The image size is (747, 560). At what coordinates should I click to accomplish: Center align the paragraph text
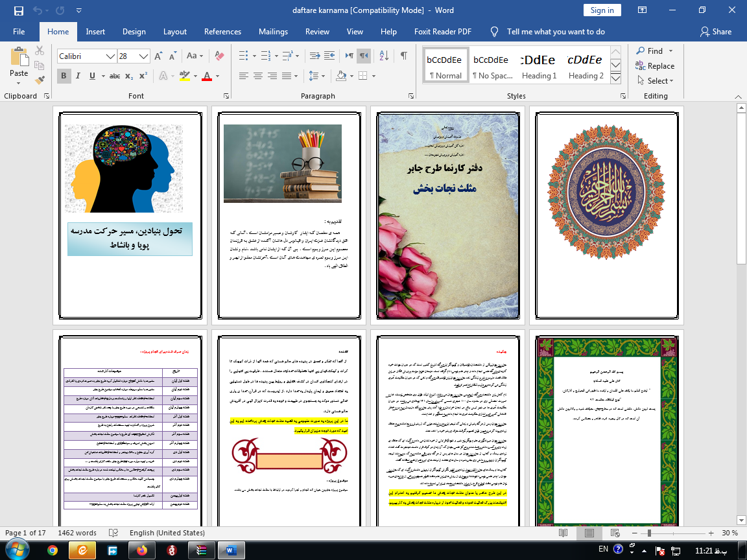[x=258, y=76]
